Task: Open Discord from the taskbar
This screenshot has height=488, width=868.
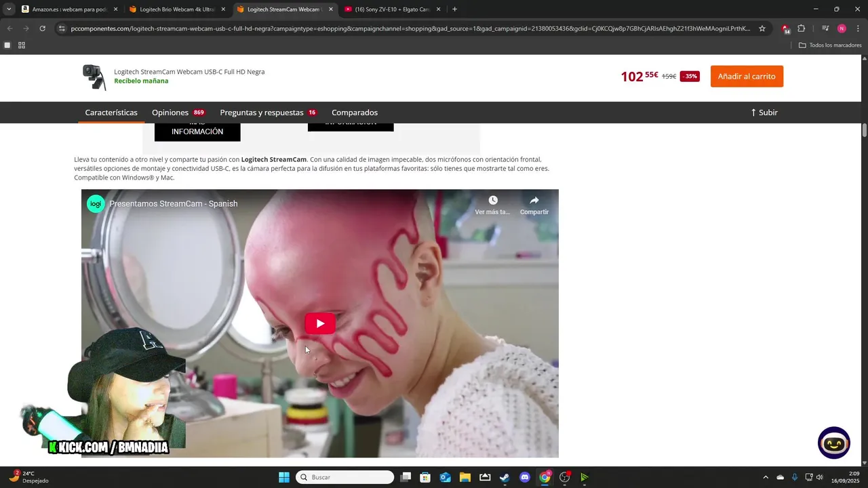Action: click(x=524, y=477)
